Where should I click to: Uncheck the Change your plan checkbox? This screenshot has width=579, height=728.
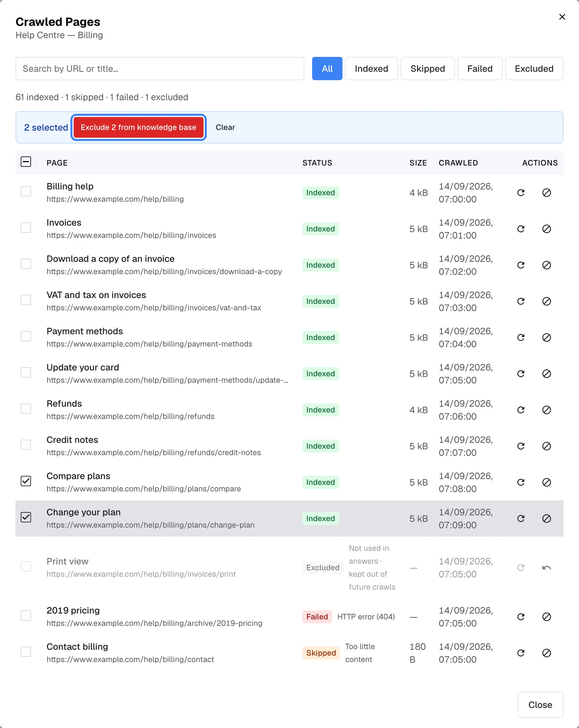[x=26, y=517]
